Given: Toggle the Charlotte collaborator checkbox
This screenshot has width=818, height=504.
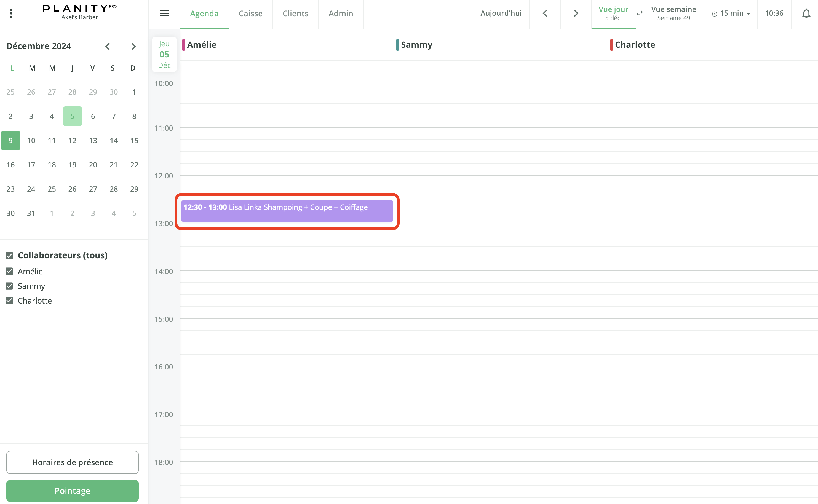Looking at the screenshot, I should 9,301.
